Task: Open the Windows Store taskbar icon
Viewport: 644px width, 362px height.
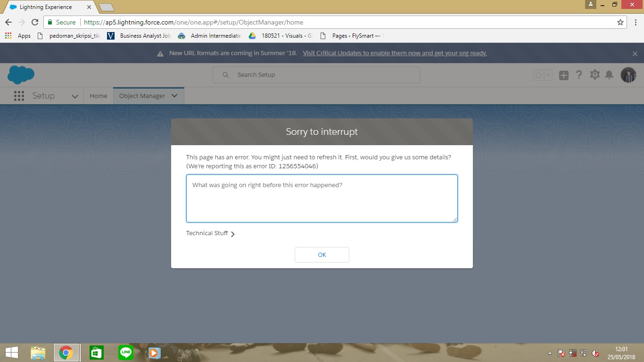Action: point(96,353)
